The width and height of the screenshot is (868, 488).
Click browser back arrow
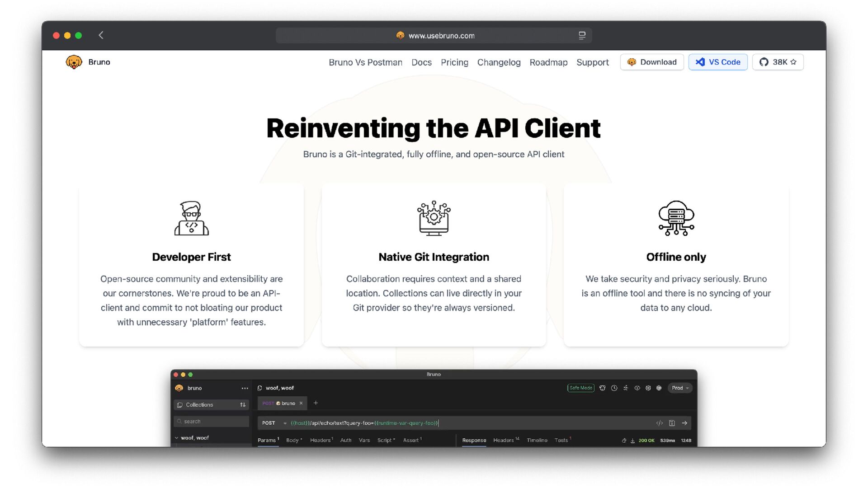point(101,35)
